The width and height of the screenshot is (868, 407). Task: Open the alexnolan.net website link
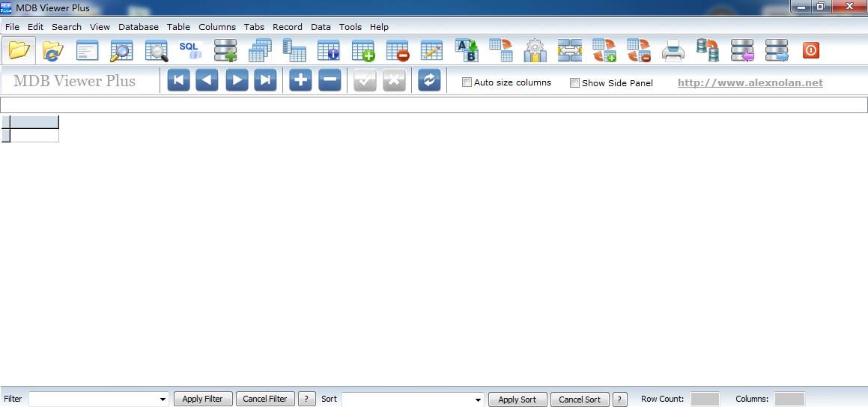click(x=750, y=83)
